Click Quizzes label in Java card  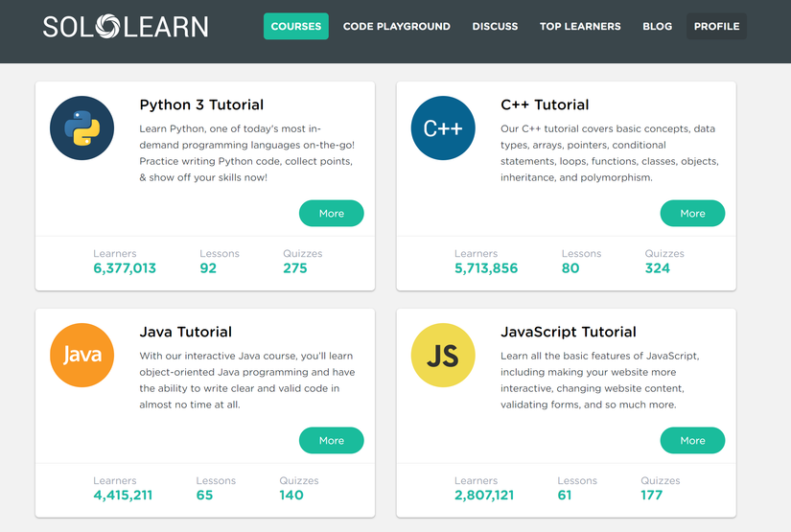pos(299,480)
